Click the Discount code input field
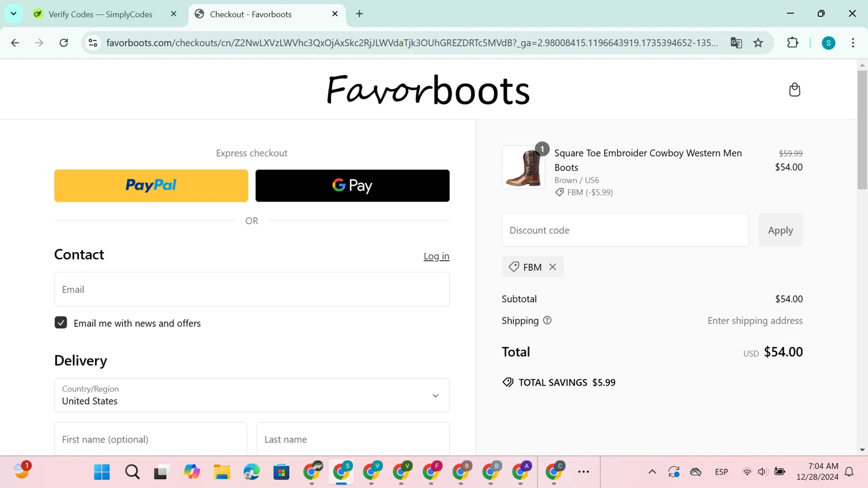This screenshot has width=868, height=488. pos(625,230)
